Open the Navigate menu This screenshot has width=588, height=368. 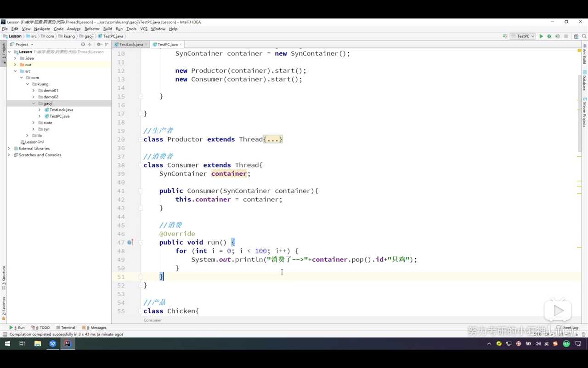coord(42,29)
